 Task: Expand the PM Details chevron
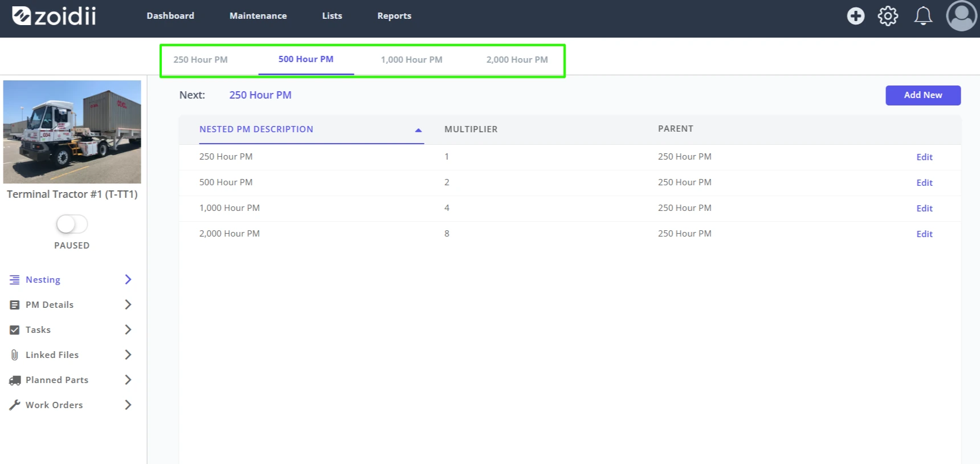pyautogui.click(x=128, y=304)
